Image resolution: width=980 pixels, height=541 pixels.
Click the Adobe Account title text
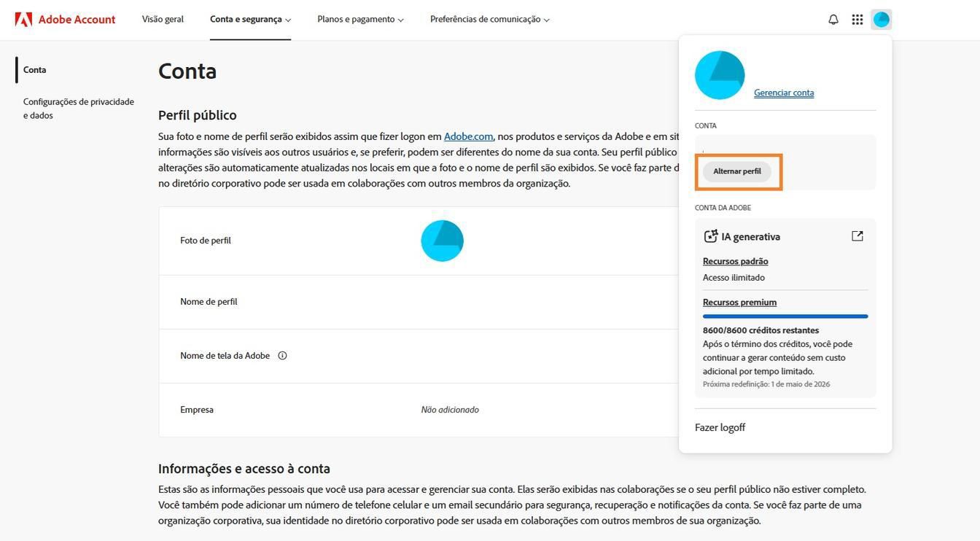[x=77, y=20]
